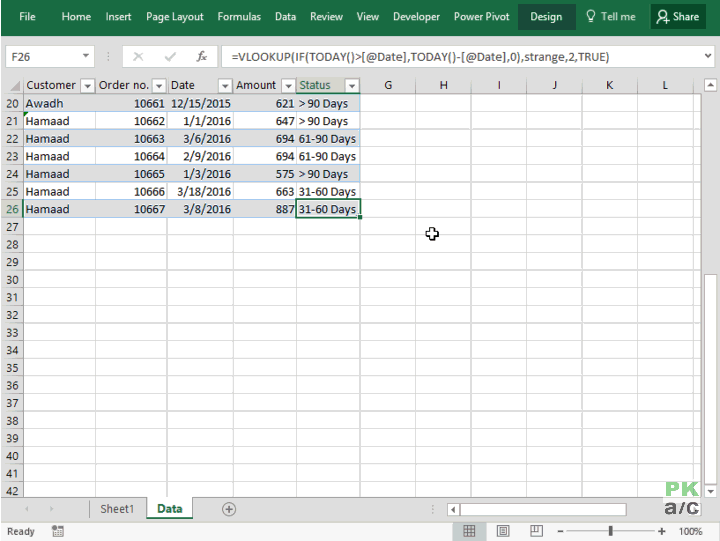Open the Amount column filter dropdown
This screenshot has height=541, width=720.
point(288,85)
